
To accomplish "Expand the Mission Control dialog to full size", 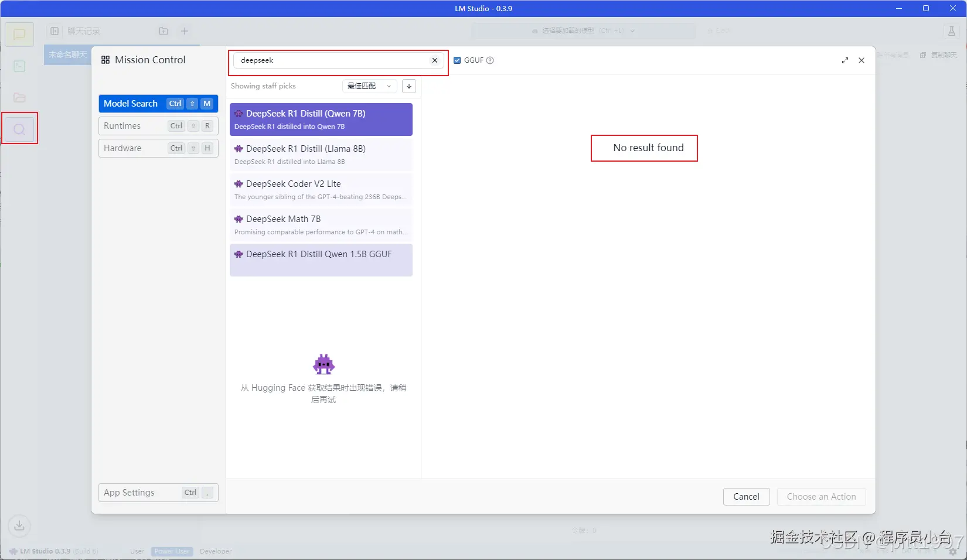I will (845, 60).
